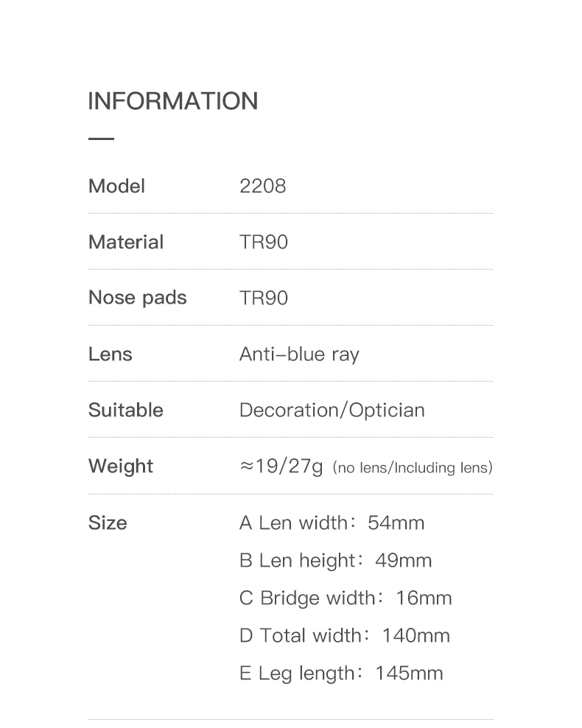Click the A Len width 54mm line

point(332,523)
